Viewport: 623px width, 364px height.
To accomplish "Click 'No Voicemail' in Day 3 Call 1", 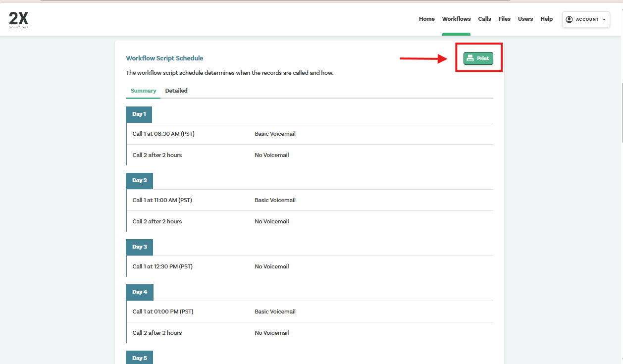I will 272,266.
